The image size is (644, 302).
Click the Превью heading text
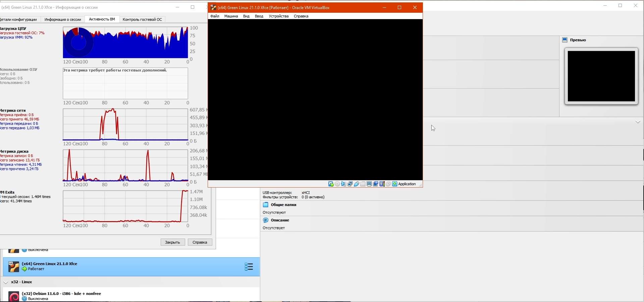pyautogui.click(x=578, y=40)
